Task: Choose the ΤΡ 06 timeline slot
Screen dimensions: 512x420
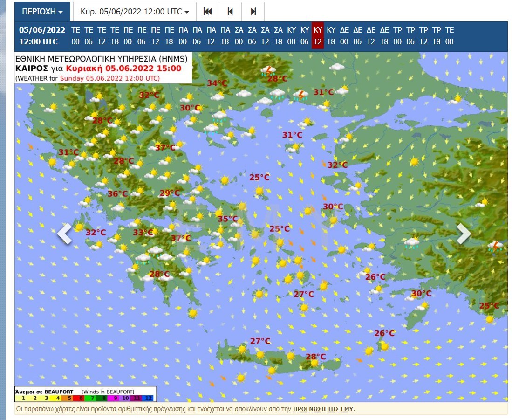Action: coord(410,36)
